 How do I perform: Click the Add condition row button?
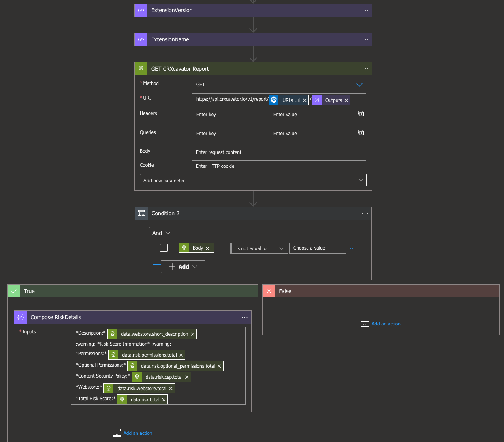tap(183, 267)
